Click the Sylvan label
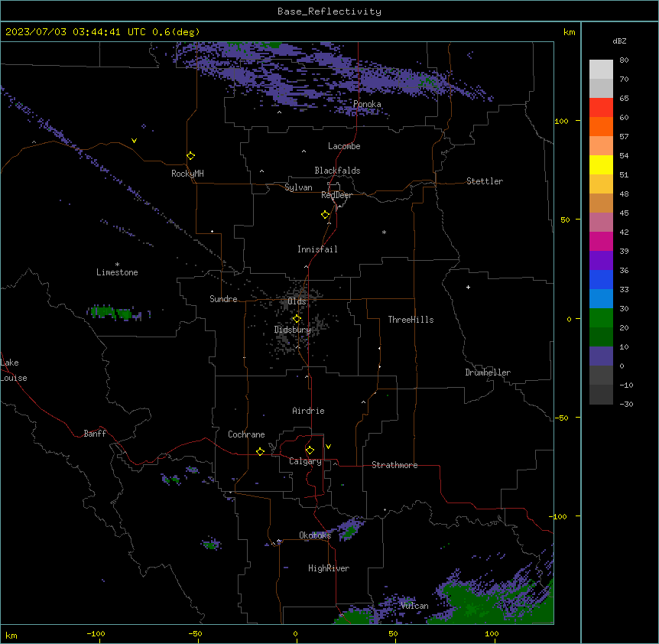The width and height of the screenshot is (659, 644). coord(298,187)
